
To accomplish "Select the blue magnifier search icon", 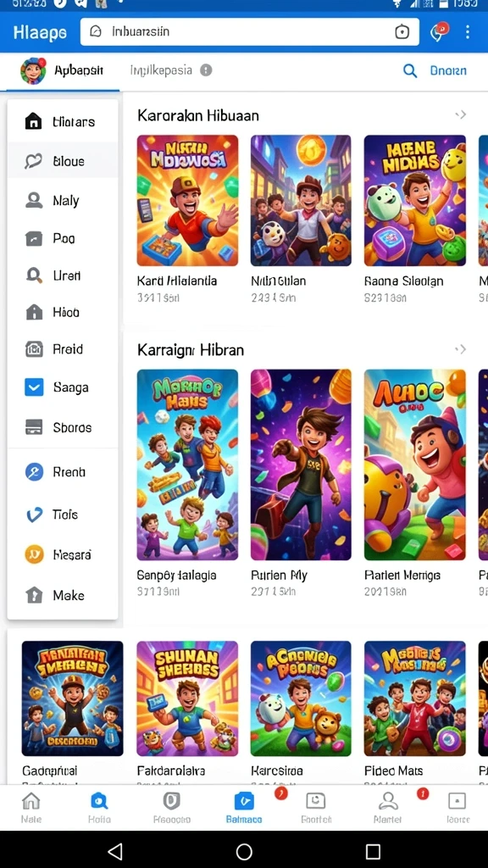I will point(410,71).
